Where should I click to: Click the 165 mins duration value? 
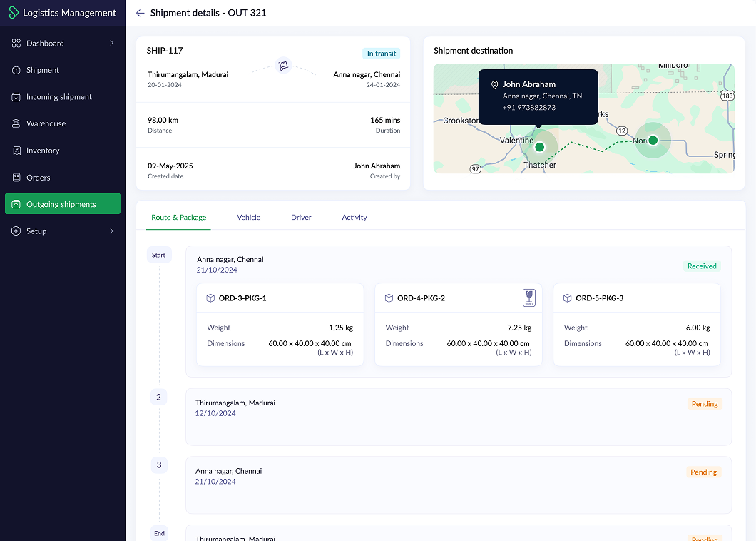click(x=385, y=120)
